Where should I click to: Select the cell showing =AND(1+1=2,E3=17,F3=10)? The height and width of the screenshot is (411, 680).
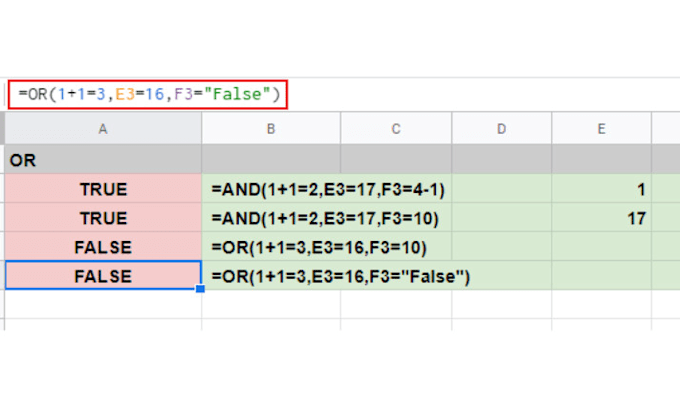click(326, 218)
